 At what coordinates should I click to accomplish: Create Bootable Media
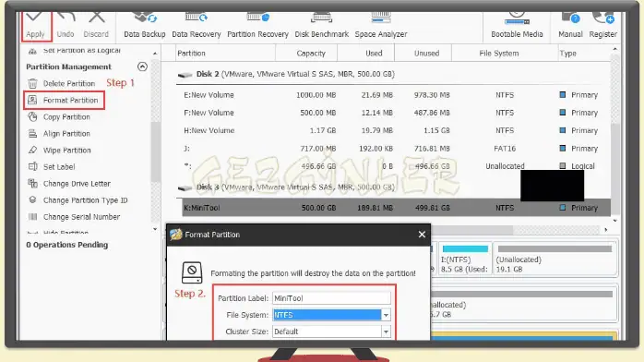[517, 26]
